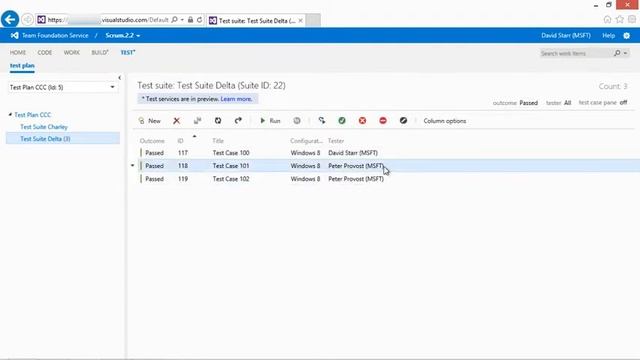
Task: Go to the BUILD hub
Action: pos(100,53)
